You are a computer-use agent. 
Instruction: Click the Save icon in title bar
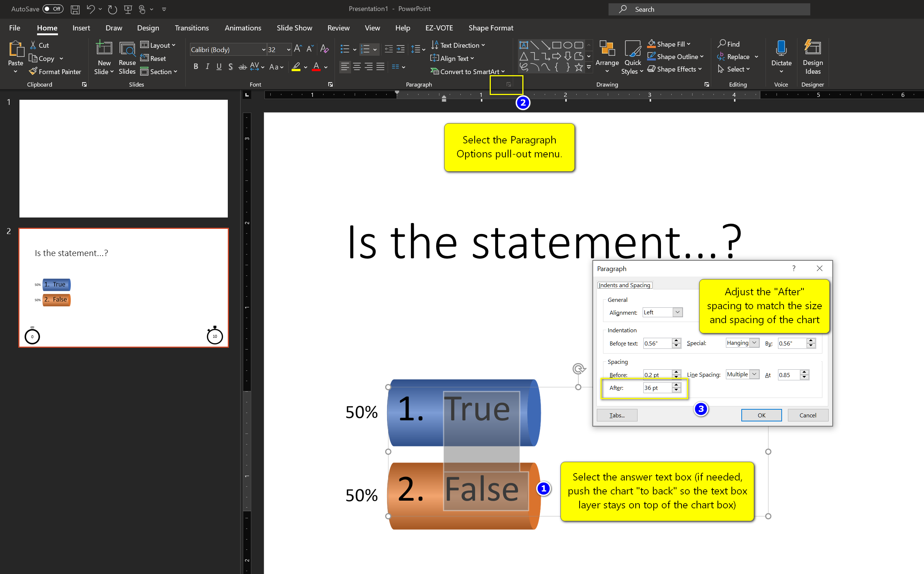tap(75, 9)
